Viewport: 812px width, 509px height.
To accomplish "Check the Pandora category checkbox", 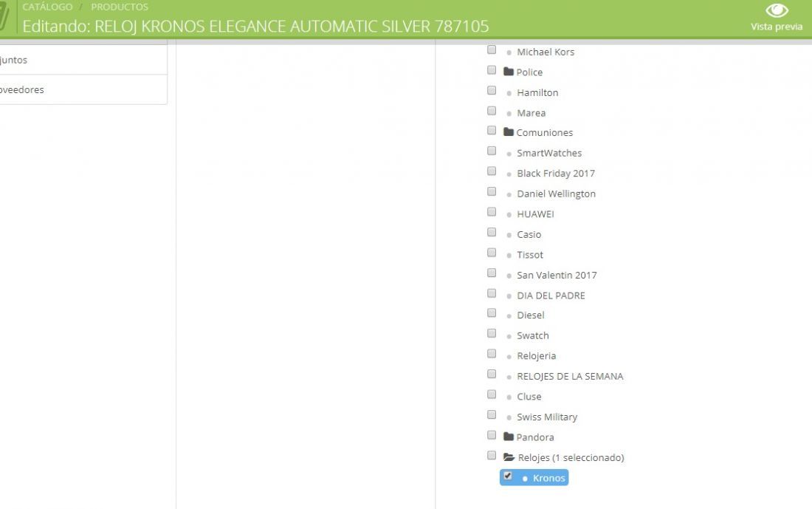I will tap(492, 435).
